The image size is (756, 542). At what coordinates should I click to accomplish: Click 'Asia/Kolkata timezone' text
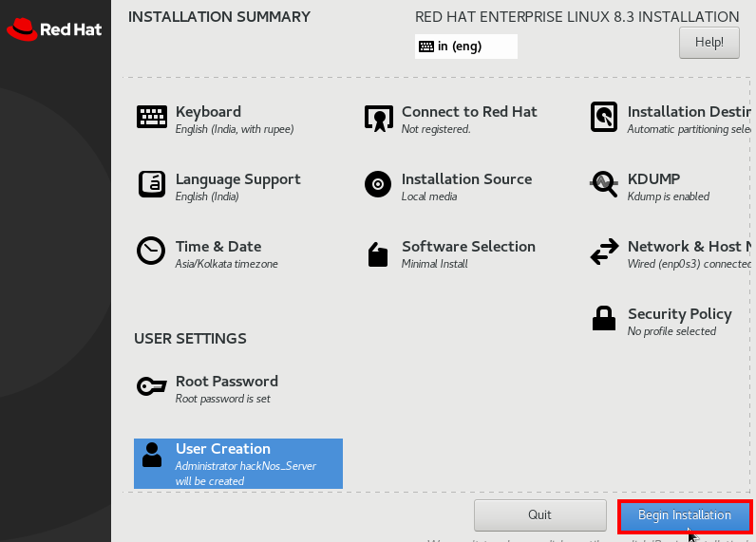(x=226, y=264)
